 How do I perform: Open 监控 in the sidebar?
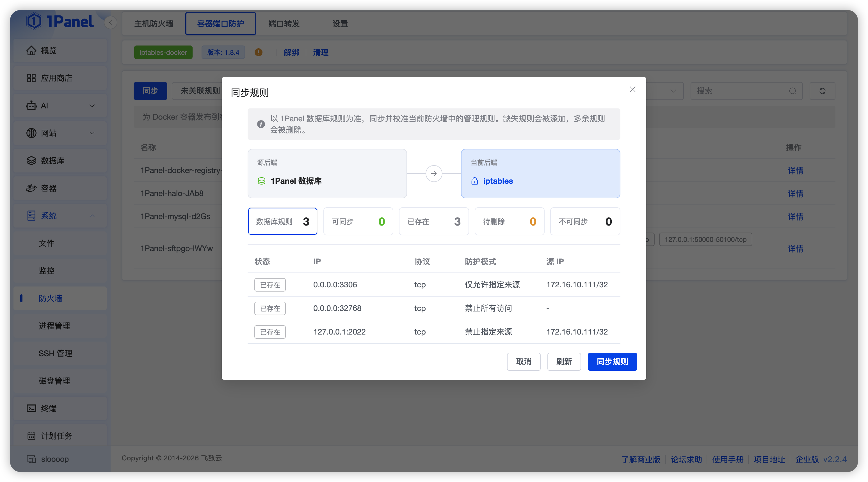tap(60, 271)
